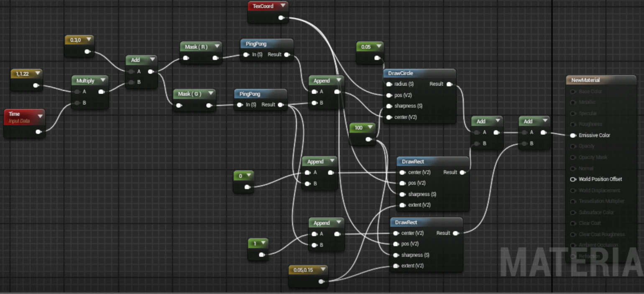Click DrawCircle's sharpness (S) input pin
This screenshot has width=644, height=294.
[x=389, y=106]
